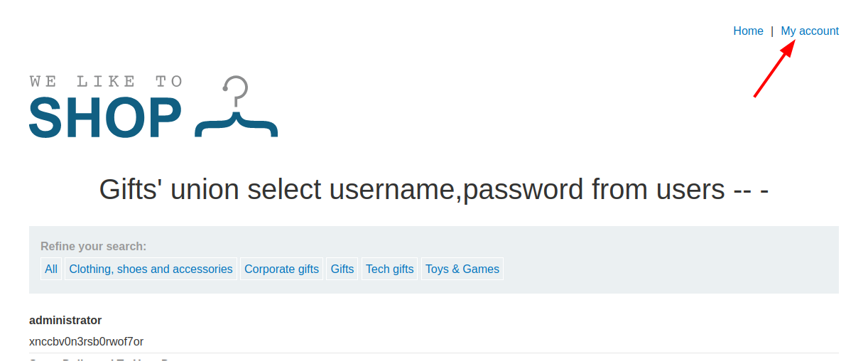Click the 'WE LIKE TO' logo tagline

[x=107, y=82]
